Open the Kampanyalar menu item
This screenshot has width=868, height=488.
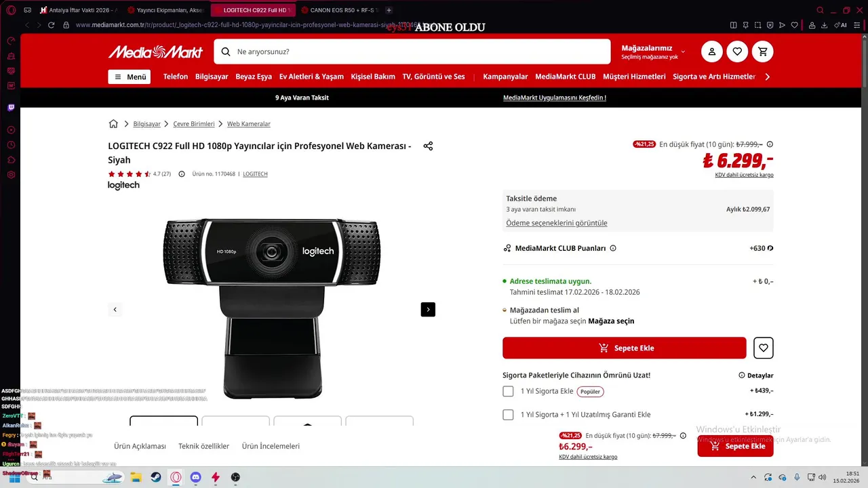tap(505, 77)
